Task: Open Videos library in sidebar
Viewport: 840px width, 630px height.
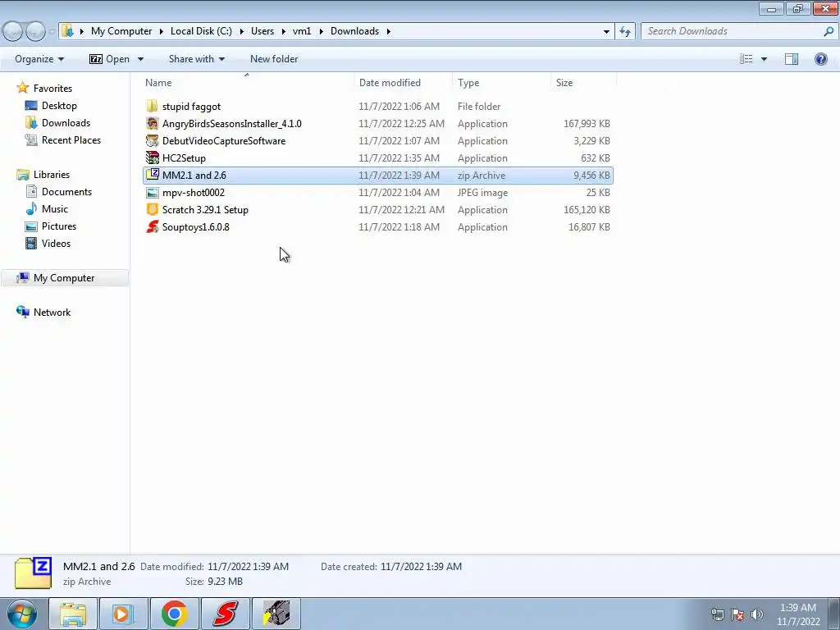Action: pyautogui.click(x=56, y=243)
